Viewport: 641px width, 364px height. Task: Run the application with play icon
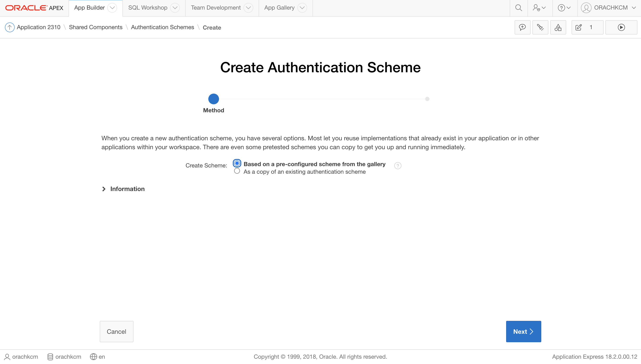621,27
